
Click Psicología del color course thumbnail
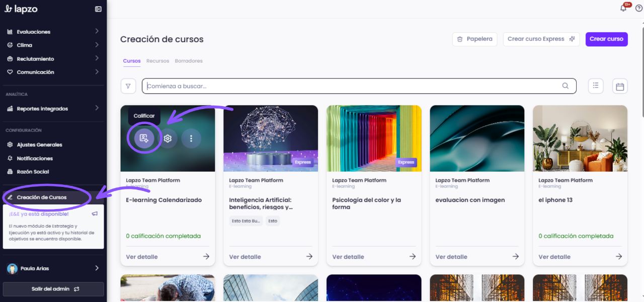click(x=374, y=138)
